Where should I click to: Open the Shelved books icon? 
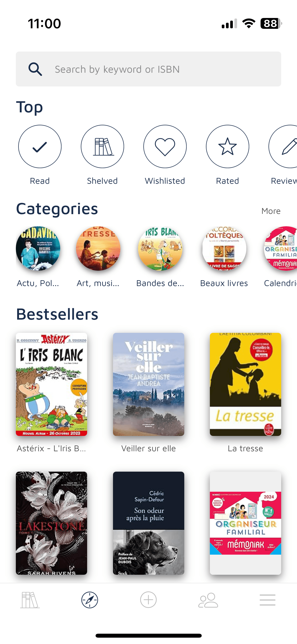pyautogui.click(x=102, y=146)
